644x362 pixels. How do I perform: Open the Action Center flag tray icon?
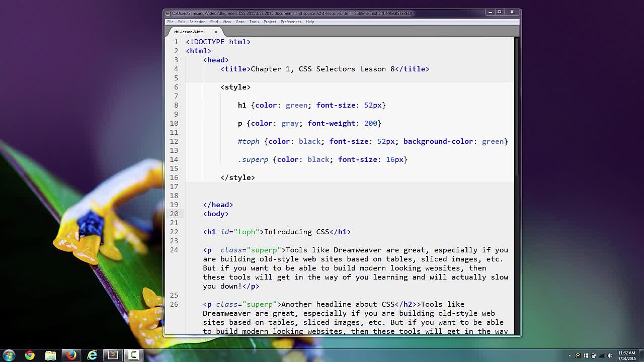[586, 356]
